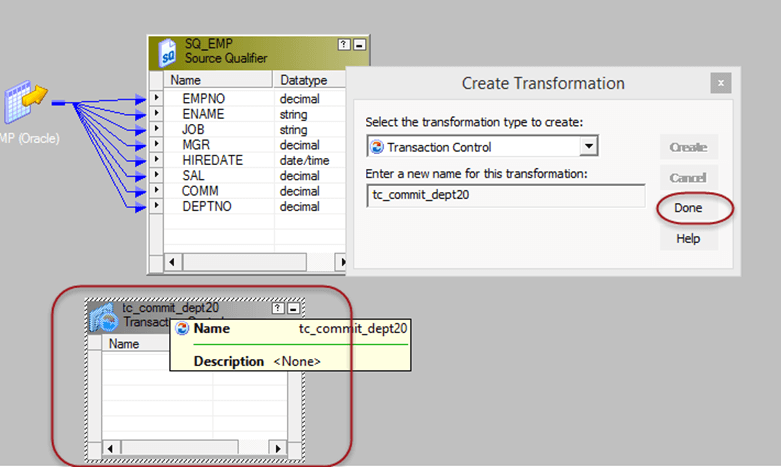Image resolution: width=781 pixels, height=467 pixels.
Task: Open the transformation type dropdown
Action: tap(589, 147)
